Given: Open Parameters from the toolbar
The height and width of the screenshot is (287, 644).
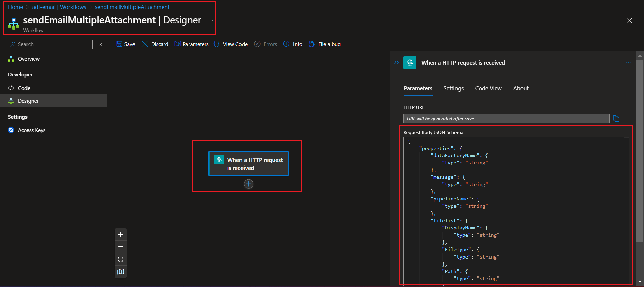Looking at the screenshot, I should (192, 44).
